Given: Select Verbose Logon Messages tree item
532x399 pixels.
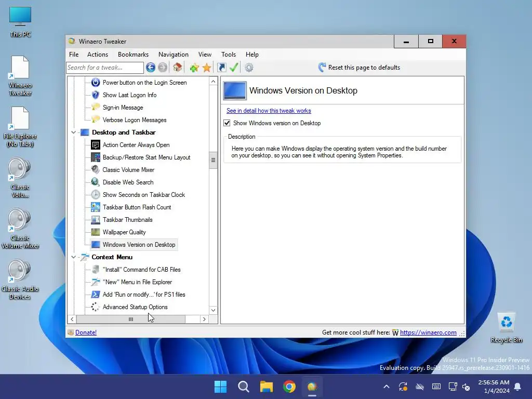Looking at the screenshot, I should tap(135, 120).
